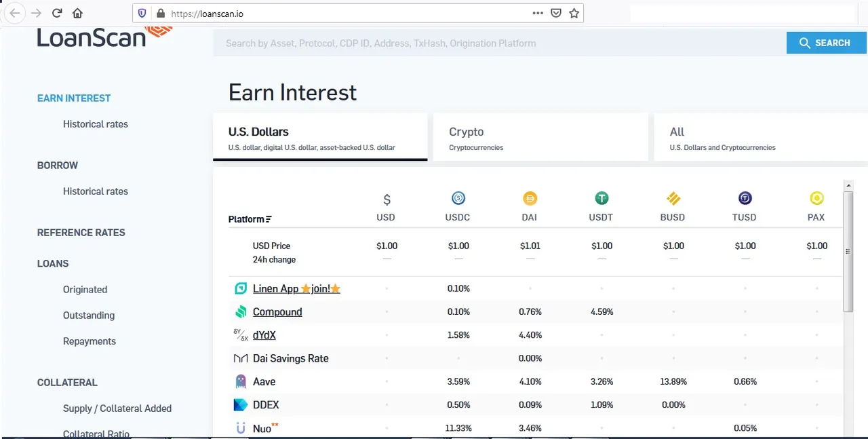The height and width of the screenshot is (439, 868).
Task: Click Aave TUSD rate 0.66%
Action: 745,382
